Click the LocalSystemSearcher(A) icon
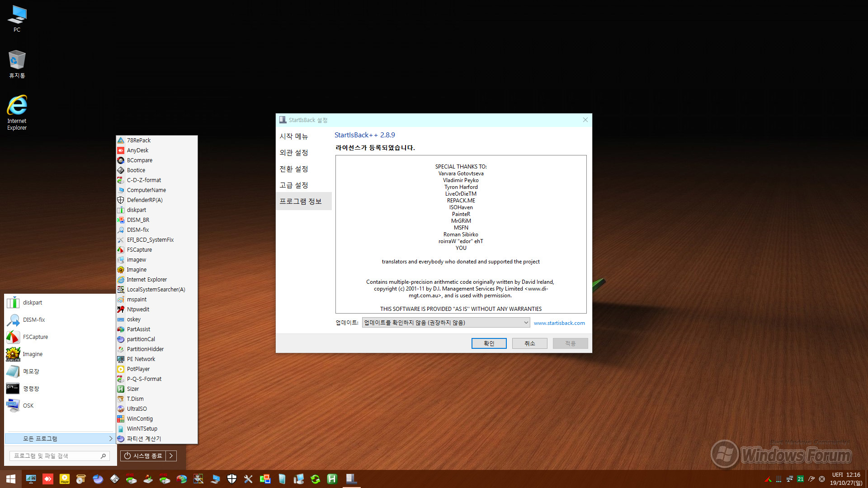Screen dimensions: 868x488 121,290
